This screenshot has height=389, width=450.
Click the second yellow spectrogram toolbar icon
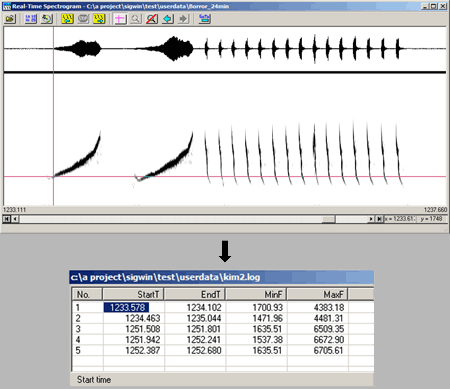click(99, 19)
